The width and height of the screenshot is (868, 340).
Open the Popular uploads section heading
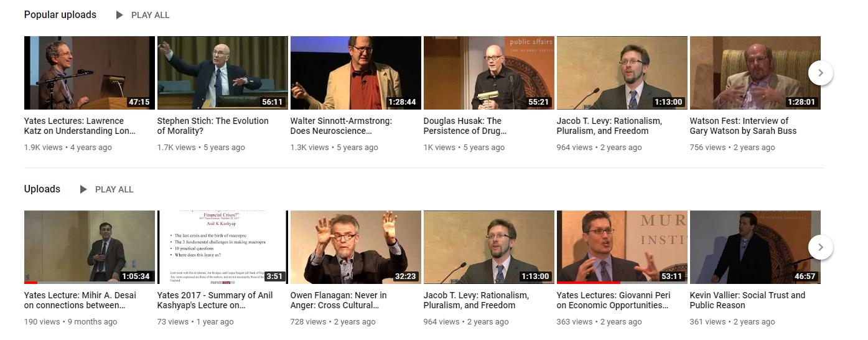(60, 14)
